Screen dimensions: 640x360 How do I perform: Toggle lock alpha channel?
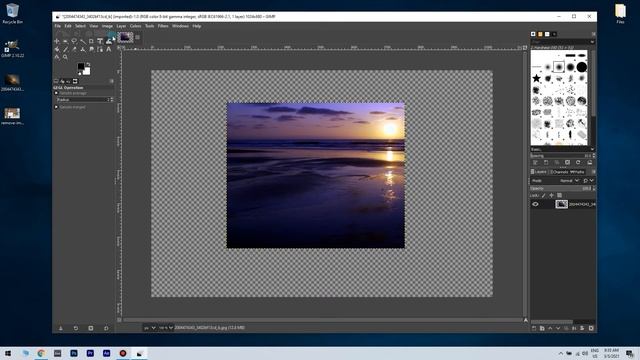click(x=560, y=196)
